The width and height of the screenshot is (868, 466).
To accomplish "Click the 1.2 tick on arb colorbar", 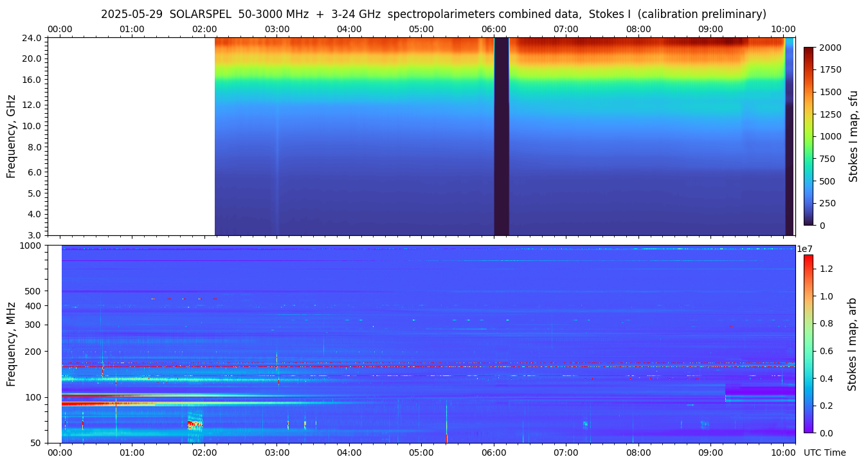I will pyautogui.click(x=825, y=269).
